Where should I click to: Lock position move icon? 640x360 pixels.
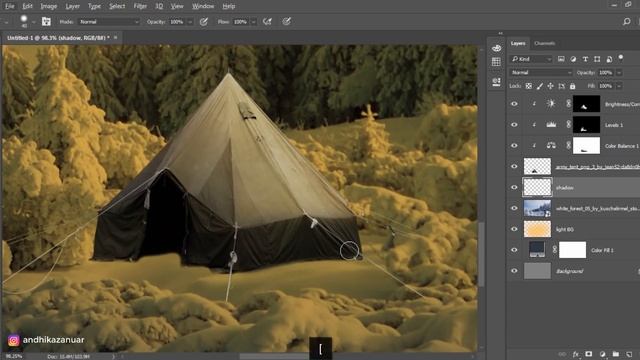tap(551, 86)
